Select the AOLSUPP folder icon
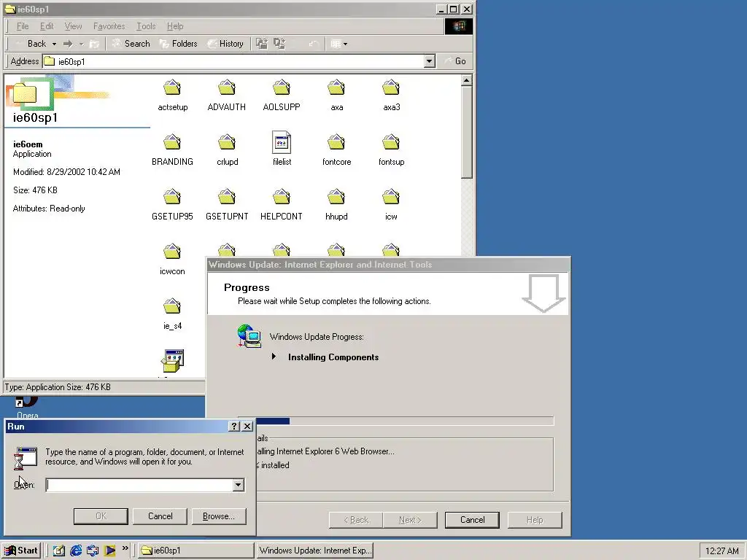 282,87
